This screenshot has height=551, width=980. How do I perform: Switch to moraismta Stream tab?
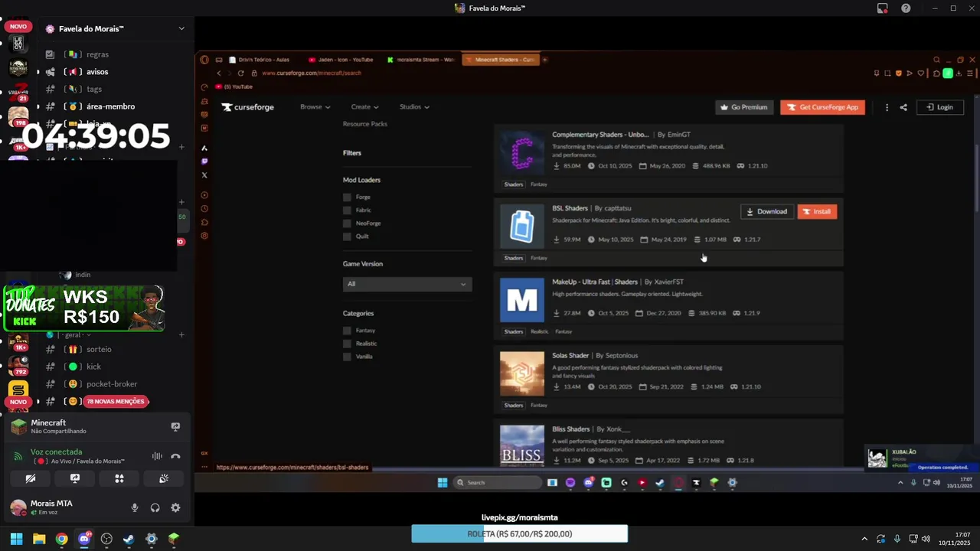pyautogui.click(x=422, y=60)
